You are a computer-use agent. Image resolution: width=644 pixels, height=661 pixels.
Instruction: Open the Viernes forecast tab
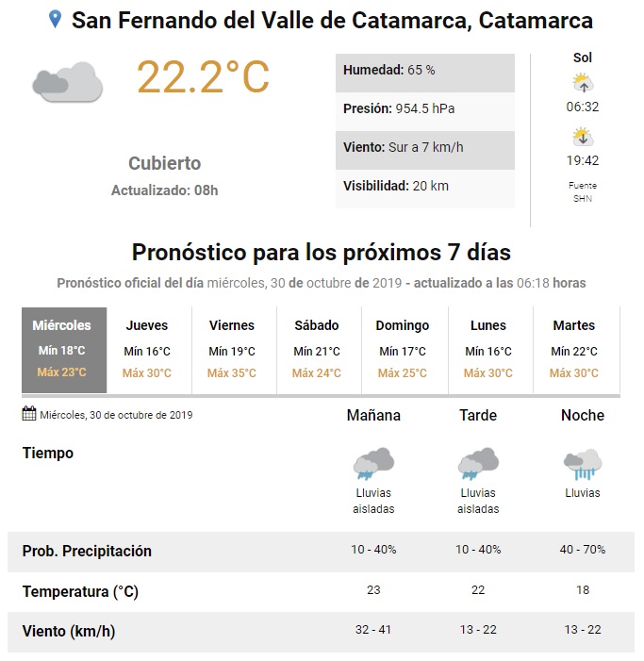point(232,349)
